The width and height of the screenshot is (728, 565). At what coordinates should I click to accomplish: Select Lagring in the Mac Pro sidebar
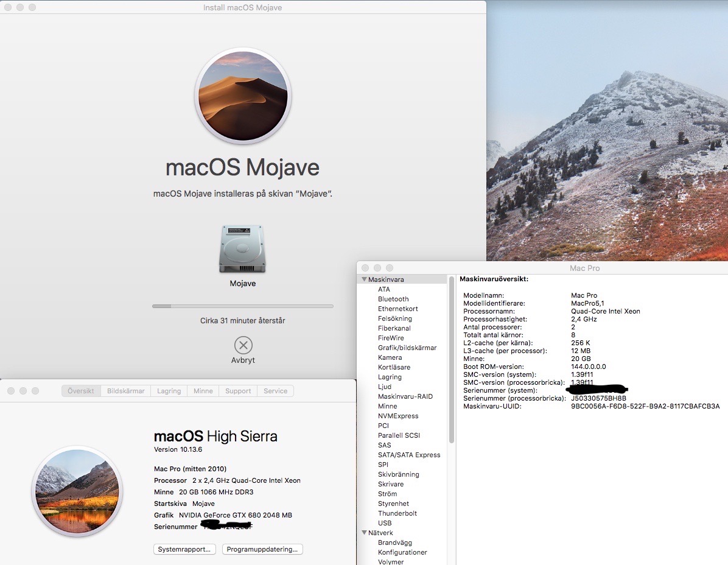tap(390, 377)
